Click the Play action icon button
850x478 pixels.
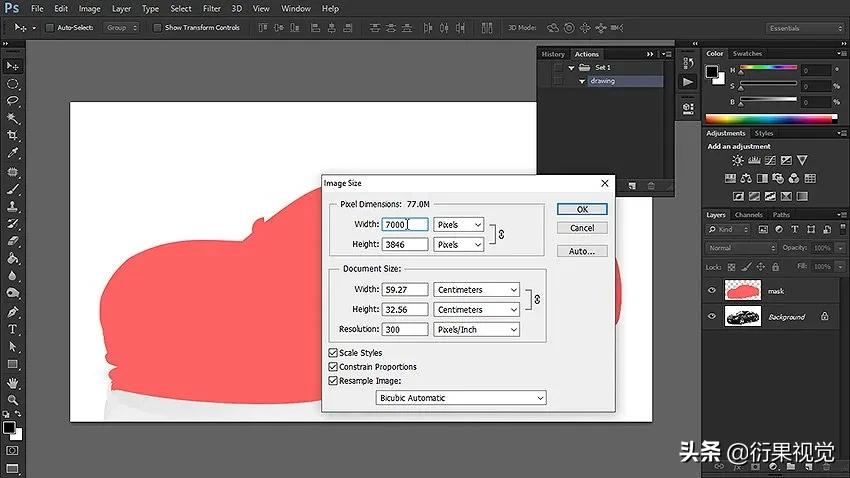(688, 82)
